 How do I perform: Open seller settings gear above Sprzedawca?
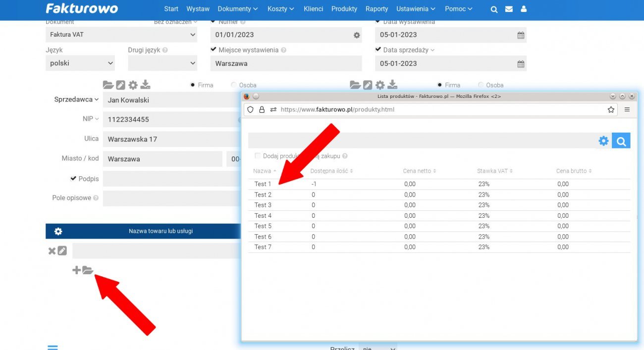tap(133, 85)
